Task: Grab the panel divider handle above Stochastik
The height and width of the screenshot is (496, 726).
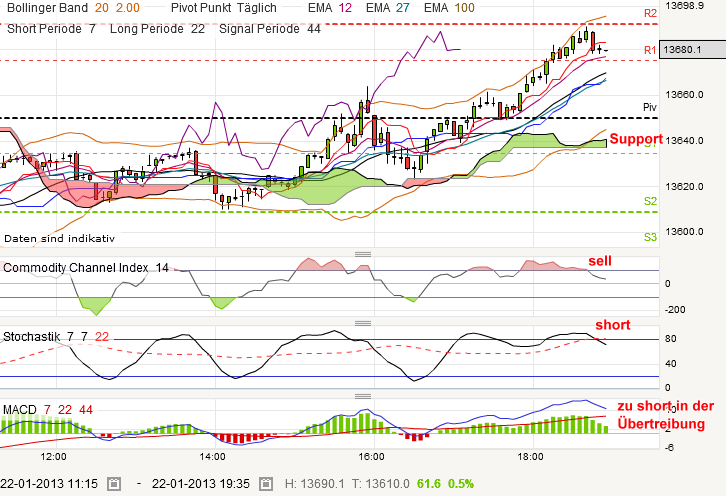Action: [x=363, y=323]
